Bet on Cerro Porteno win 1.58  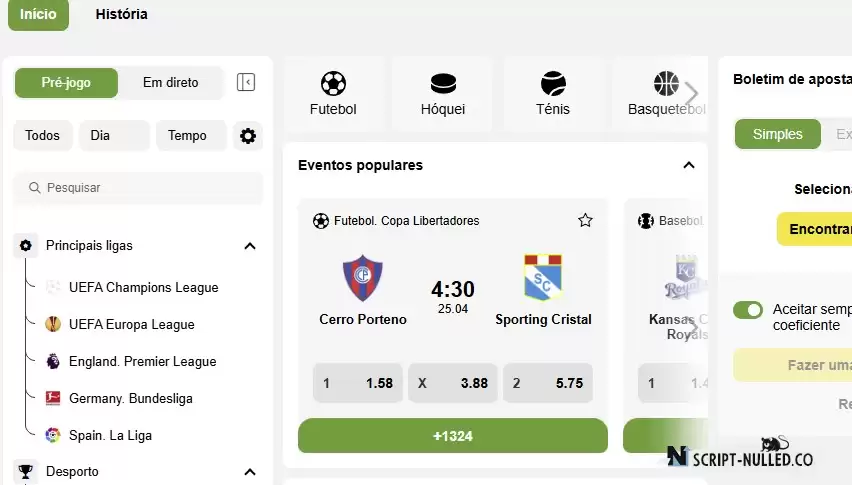tap(358, 383)
